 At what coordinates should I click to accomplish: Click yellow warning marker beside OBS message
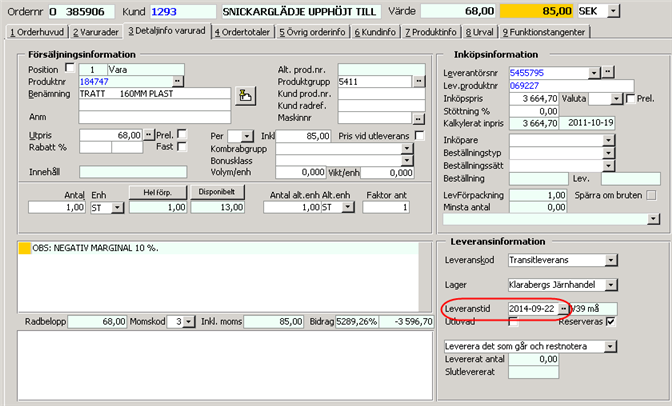(x=25, y=248)
